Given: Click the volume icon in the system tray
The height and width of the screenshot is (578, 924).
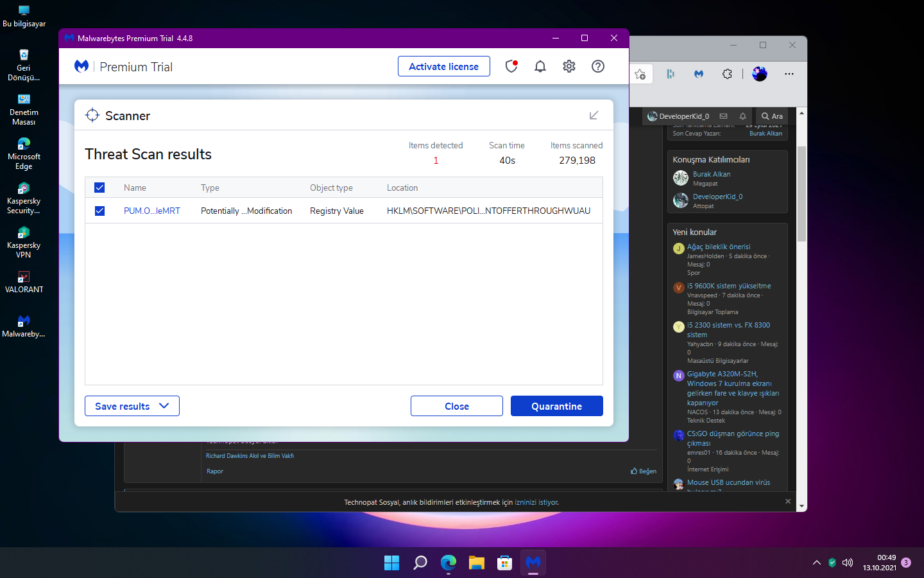Looking at the screenshot, I should tap(848, 563).
